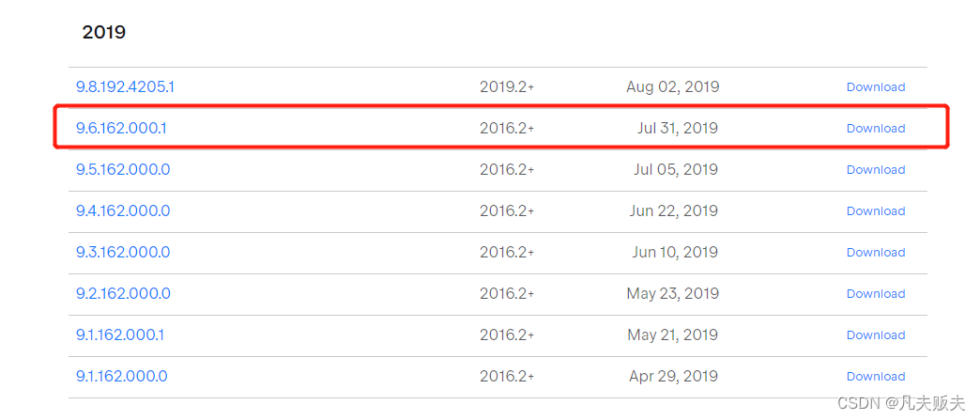Open version 9.1.162.000.1 link
980x420 pixels.
[x=120, y=334]
